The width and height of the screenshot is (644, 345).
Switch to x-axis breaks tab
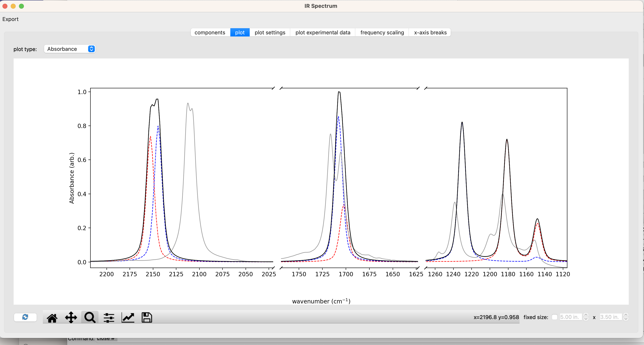[x=430, y=33]
